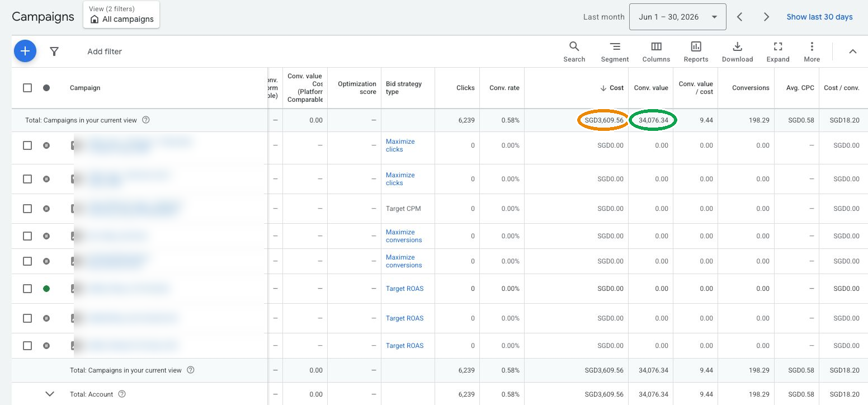Sort by the Cost / conv. column header
This screenshot has height=405, width=868.
click(x=842, y=88)
